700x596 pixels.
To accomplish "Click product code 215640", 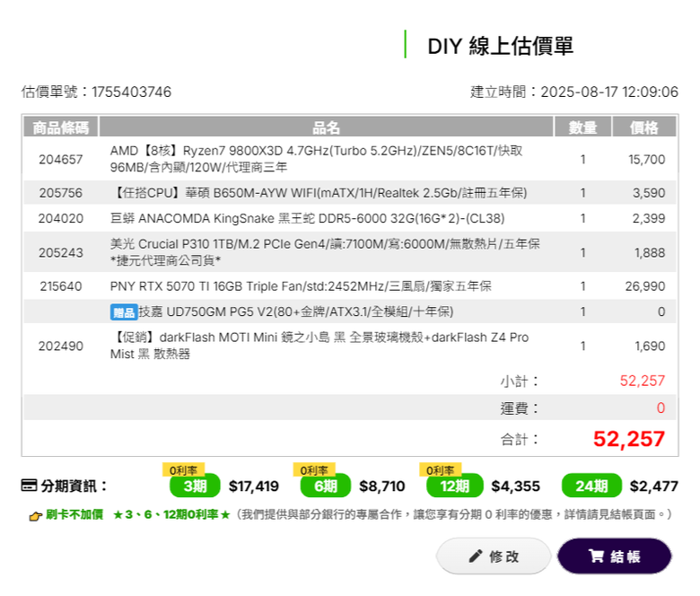I will click(61, 286).
